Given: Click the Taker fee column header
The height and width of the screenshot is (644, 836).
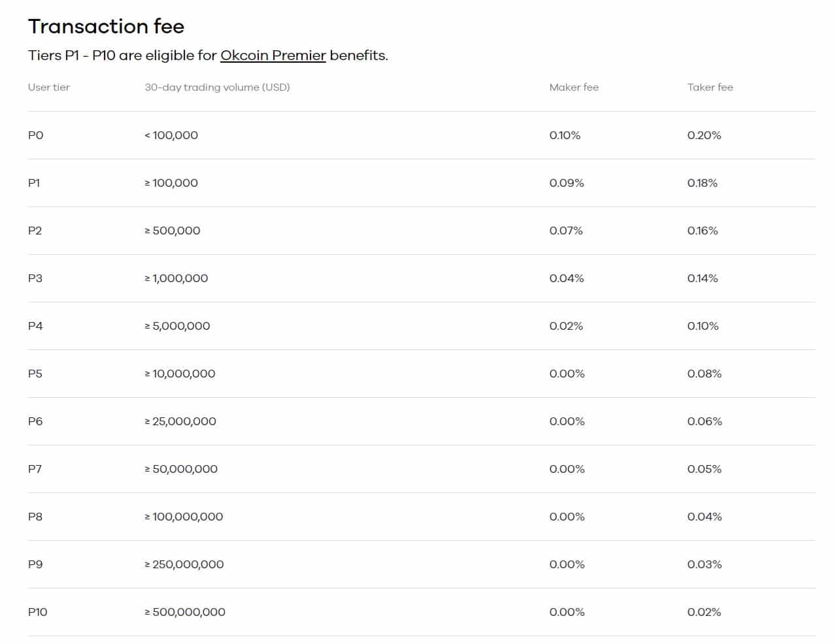Looking at the screenshot, I should 710,88.
